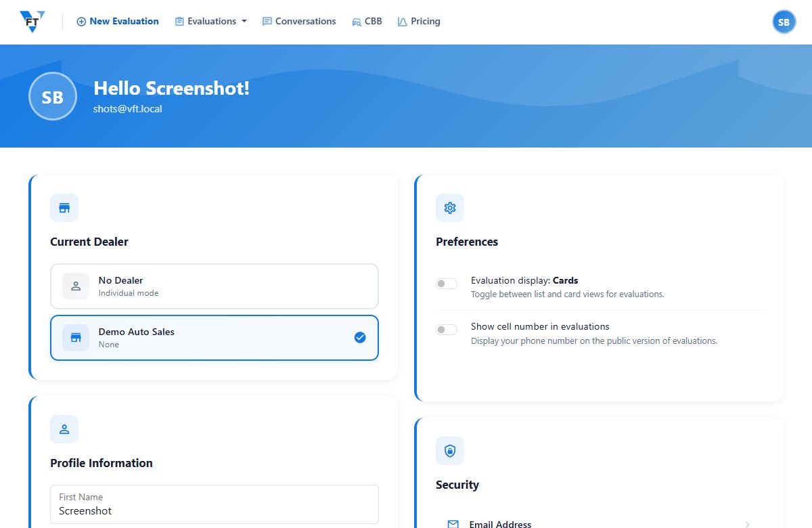Open the CBB page
Image resolution: width=812 pixels, height=528 pixels.
[367, 22]
